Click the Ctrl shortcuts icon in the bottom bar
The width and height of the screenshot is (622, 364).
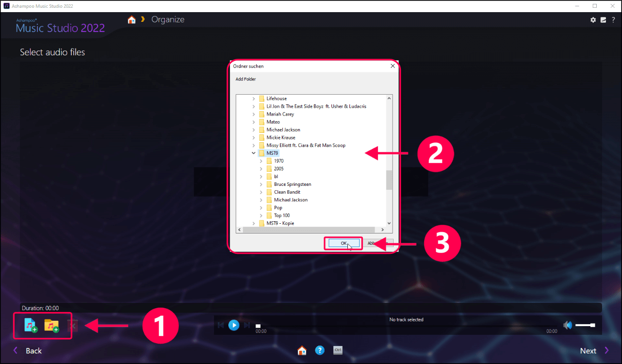click(338, 350)
